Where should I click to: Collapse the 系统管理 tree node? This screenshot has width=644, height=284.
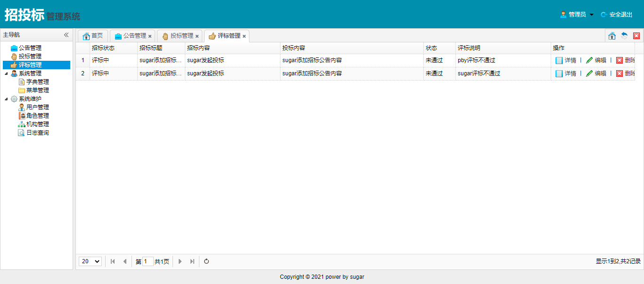(x=6, y=73)
